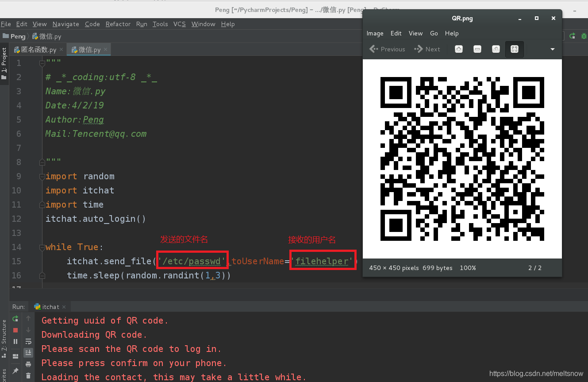Close the 匿名函数.py tab
The height and width of the screenshot is (382, 588).
[61, 50]
